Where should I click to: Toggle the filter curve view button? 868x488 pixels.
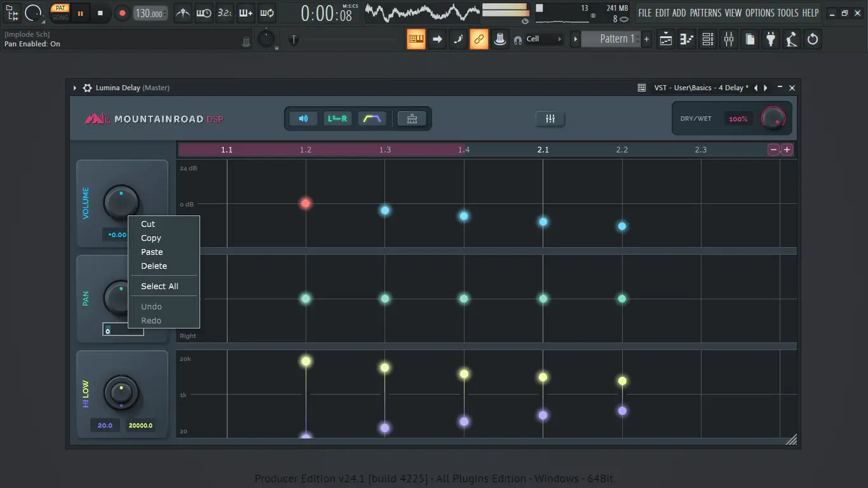point(372,119)
